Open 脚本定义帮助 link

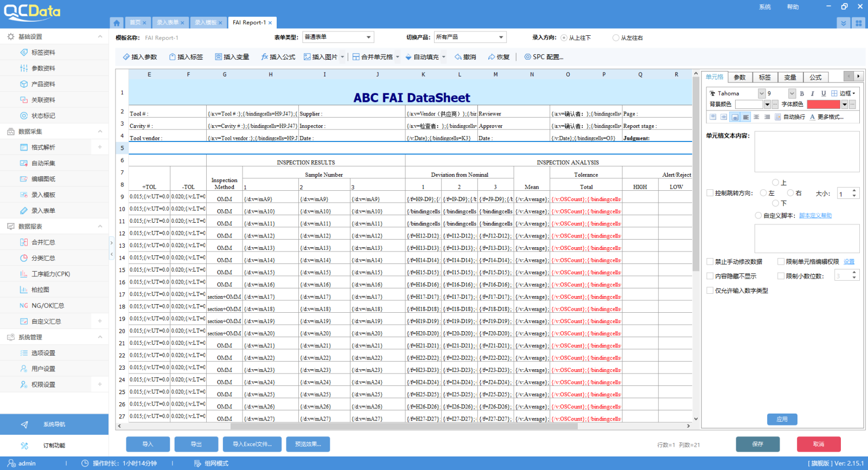(x=815, y=216)
